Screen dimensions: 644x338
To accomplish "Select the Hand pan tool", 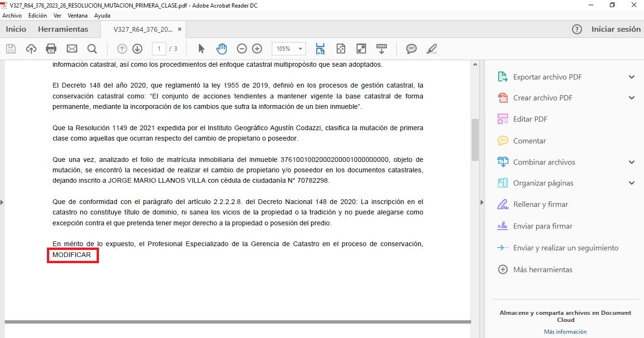I will [222, 49].
